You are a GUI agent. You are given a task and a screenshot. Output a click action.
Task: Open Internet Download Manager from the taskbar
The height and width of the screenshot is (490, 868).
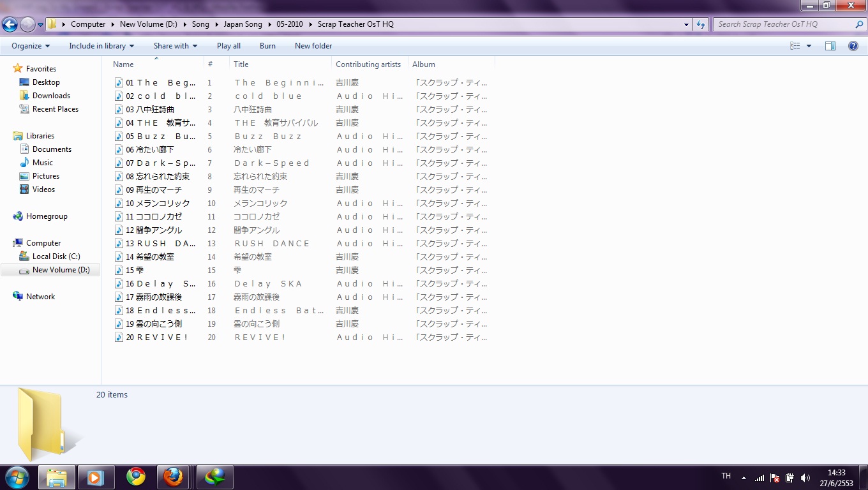tap(214, 477)
